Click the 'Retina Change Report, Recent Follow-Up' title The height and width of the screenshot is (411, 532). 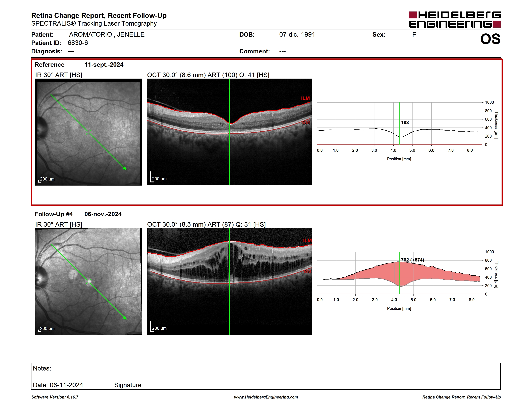pyautogui.click(x=99, y=16)
